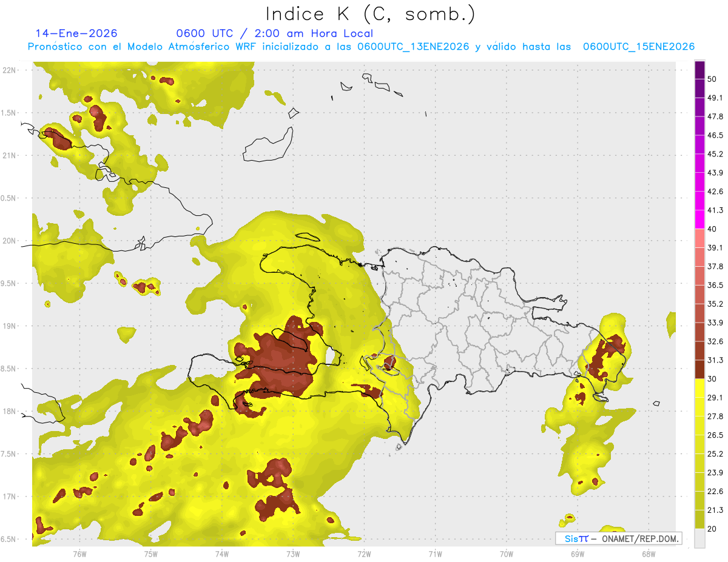Click colorbar value '43.9'
This screenshot has width=728, height=562.
(715, 173)
